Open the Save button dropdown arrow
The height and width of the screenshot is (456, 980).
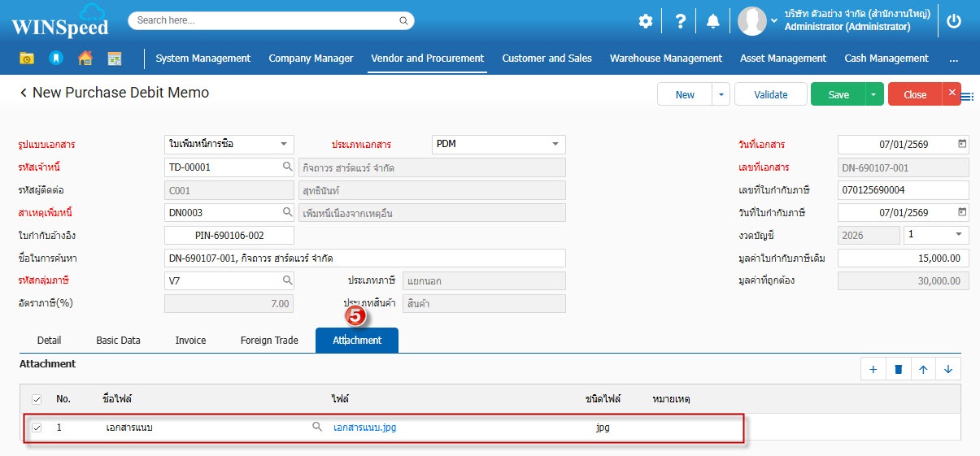tap(874, 94)
